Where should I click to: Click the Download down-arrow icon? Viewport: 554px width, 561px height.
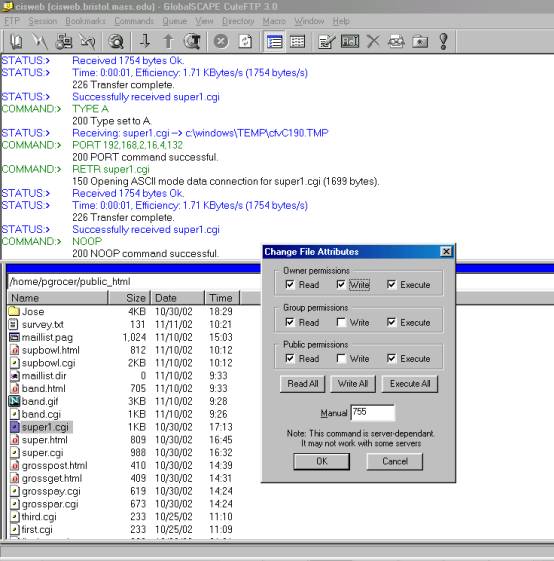pyautogui.click(x=145, y=42)
